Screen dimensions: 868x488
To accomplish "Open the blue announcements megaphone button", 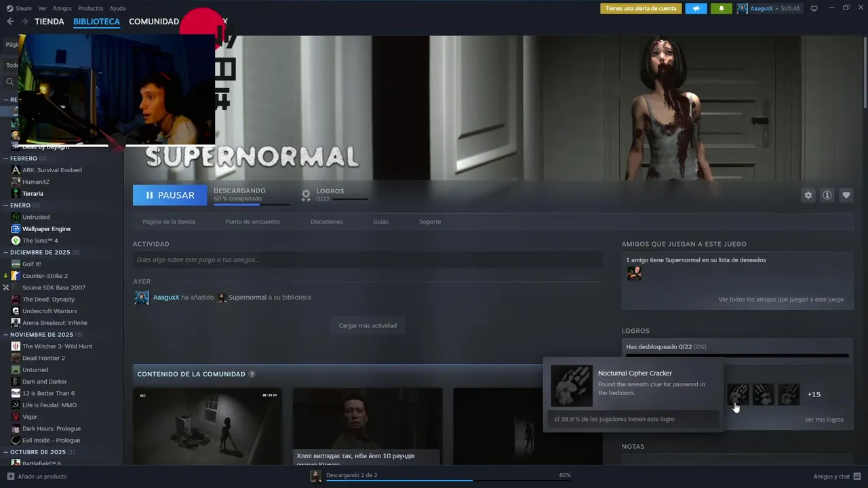I will click(x=696, y=8).
